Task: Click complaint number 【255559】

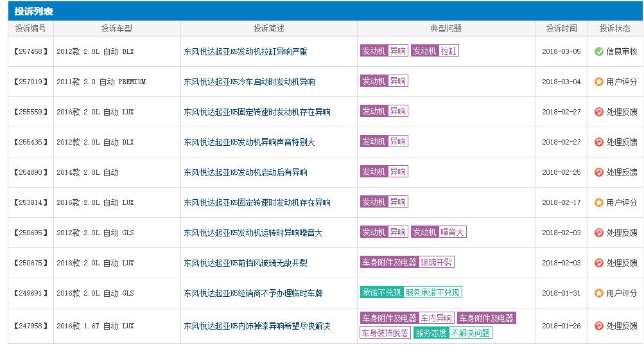Action: click(30, 112)
